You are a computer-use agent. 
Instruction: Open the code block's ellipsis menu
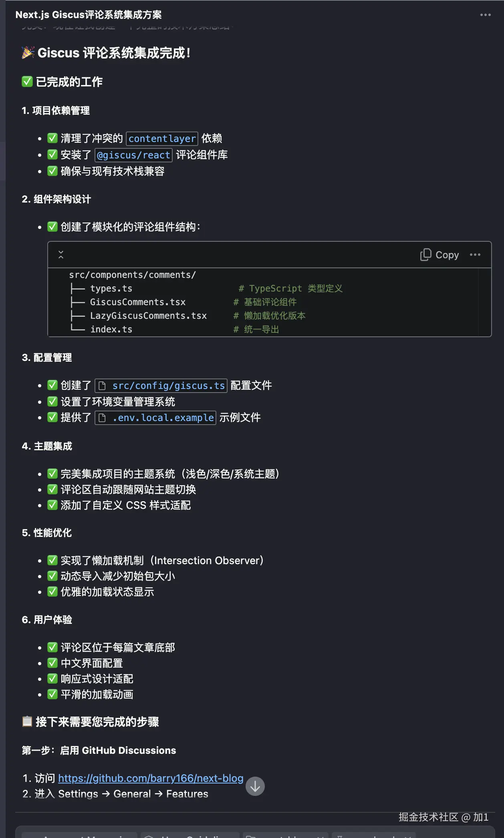[475, 255]
